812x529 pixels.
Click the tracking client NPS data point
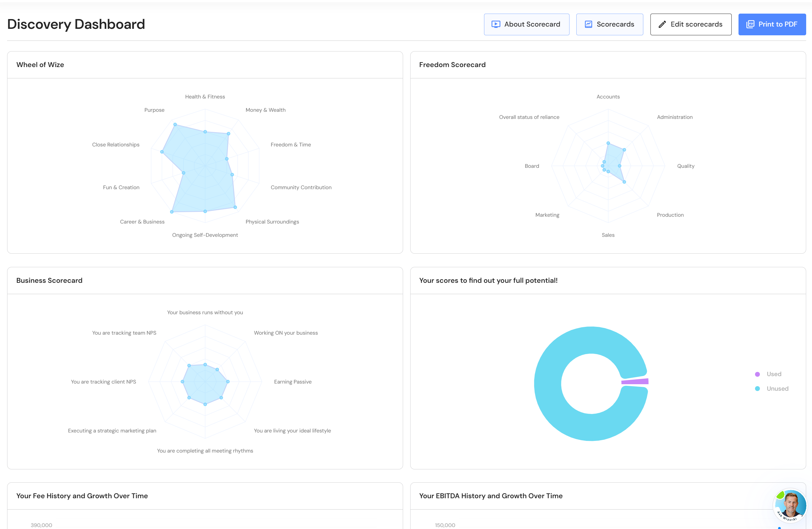183,382
